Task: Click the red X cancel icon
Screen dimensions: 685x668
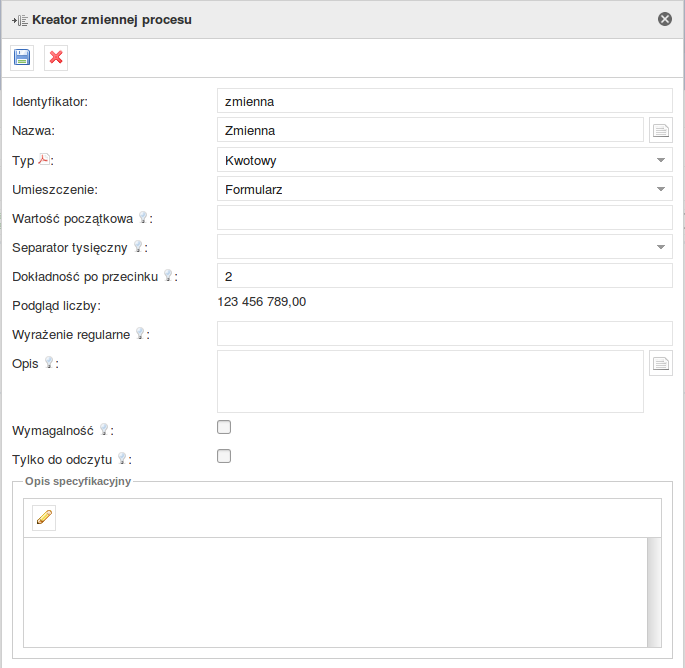Action: point(56,58)
